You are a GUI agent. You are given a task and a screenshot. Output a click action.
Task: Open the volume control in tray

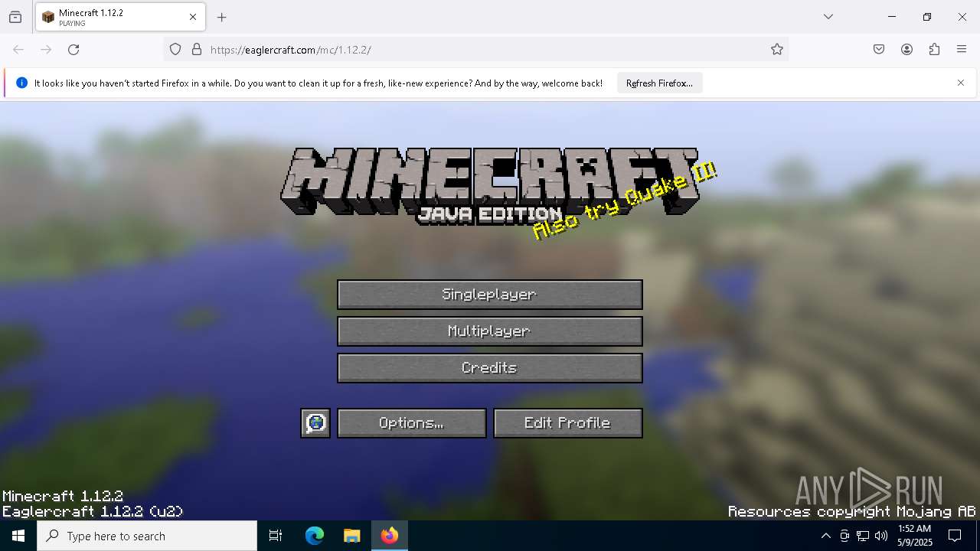tap(881, 536)
